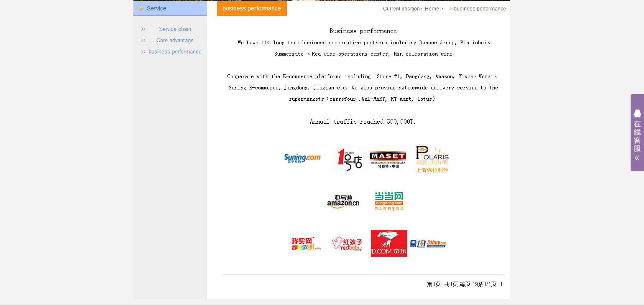Click the yellow bullet beside Service header

[x=141, y=8]
